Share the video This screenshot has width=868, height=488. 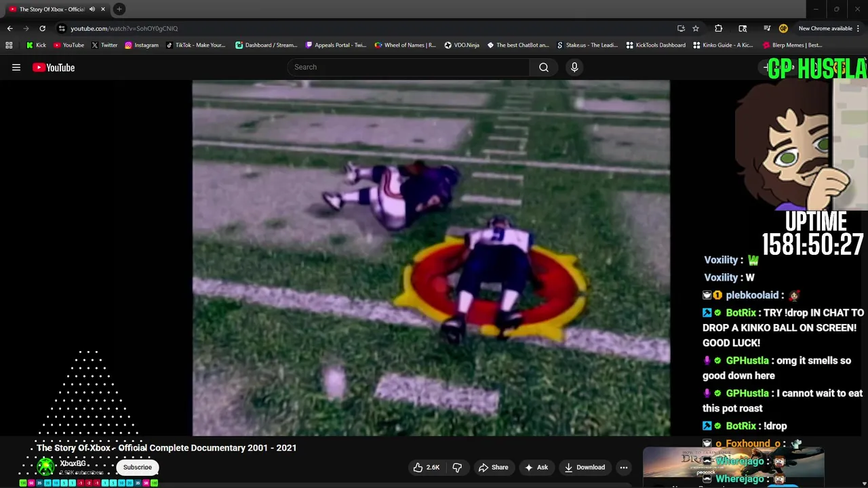[493, 467]
